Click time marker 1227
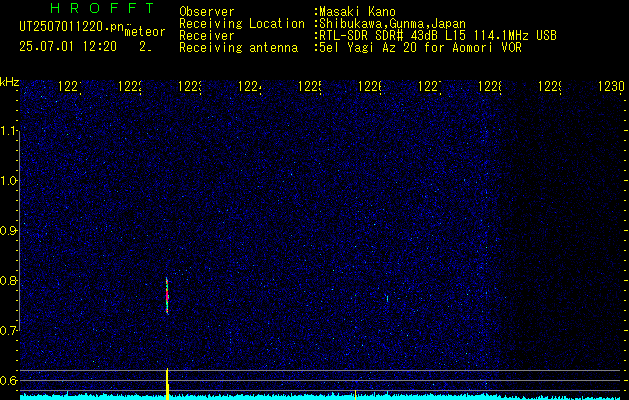The width and height of the screenshot is (629, 400). coord(430,87)
